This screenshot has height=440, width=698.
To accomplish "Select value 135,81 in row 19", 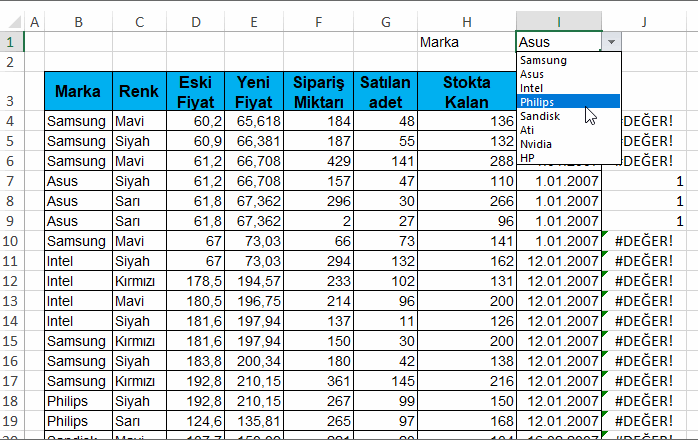I will pyautogui.click(x=254, y=421).
